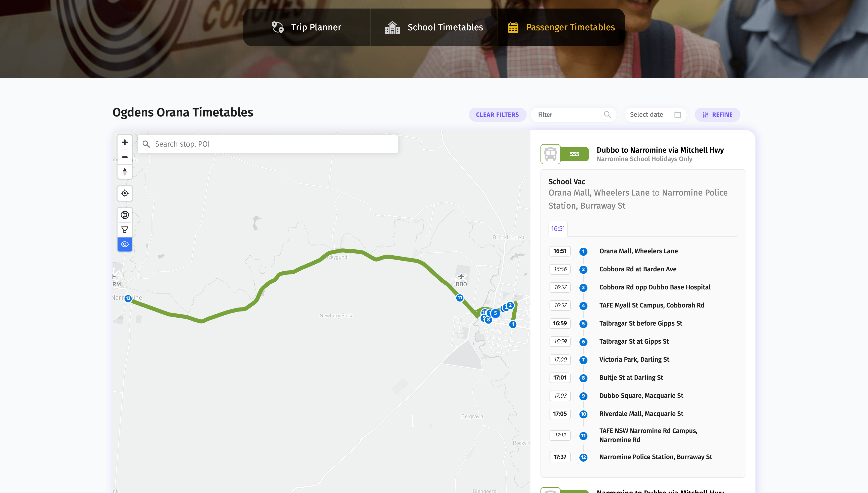Select TAFE NSW Narromine Rd Campus stop
This screenshot has width=868, height=493.
point(648,436)
